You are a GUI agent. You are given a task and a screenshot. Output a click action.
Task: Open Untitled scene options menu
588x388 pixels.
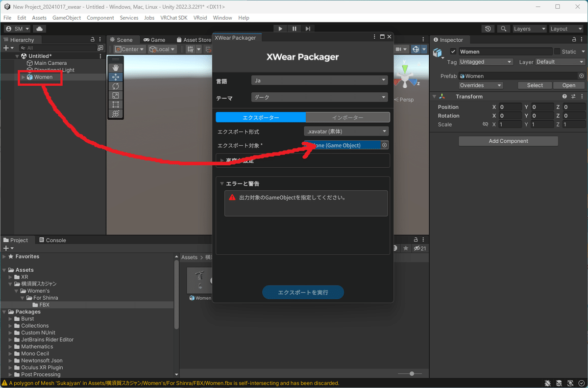[x=100, y=56]
